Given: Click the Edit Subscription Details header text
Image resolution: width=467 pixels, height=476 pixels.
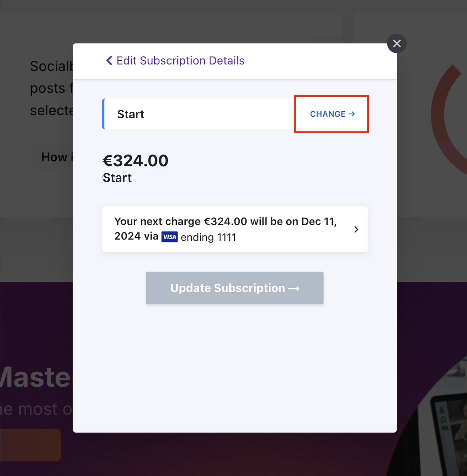Looking at the screenshot, I should [180, 60].
